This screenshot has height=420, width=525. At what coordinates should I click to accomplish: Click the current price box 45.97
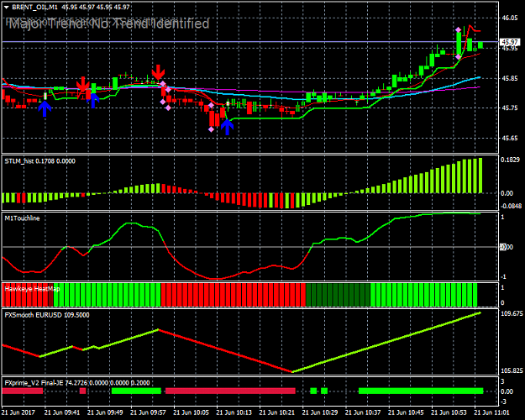pyautogui.click(x=510, y=42)
